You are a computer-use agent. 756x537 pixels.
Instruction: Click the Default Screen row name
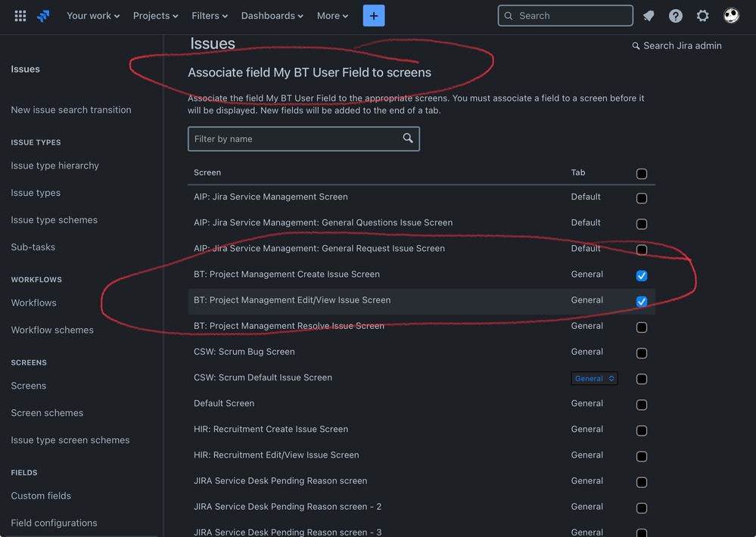224,403
